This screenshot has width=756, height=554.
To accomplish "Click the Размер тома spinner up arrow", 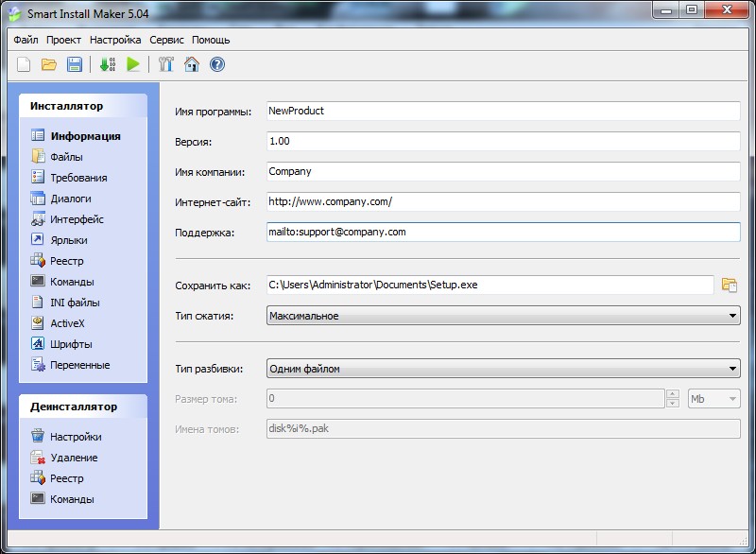I will 673,394.
